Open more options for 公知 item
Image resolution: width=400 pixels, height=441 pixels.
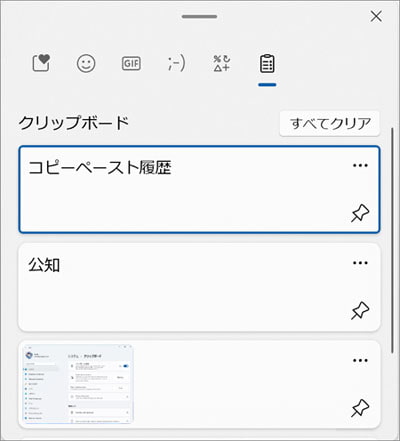(360, 263)
